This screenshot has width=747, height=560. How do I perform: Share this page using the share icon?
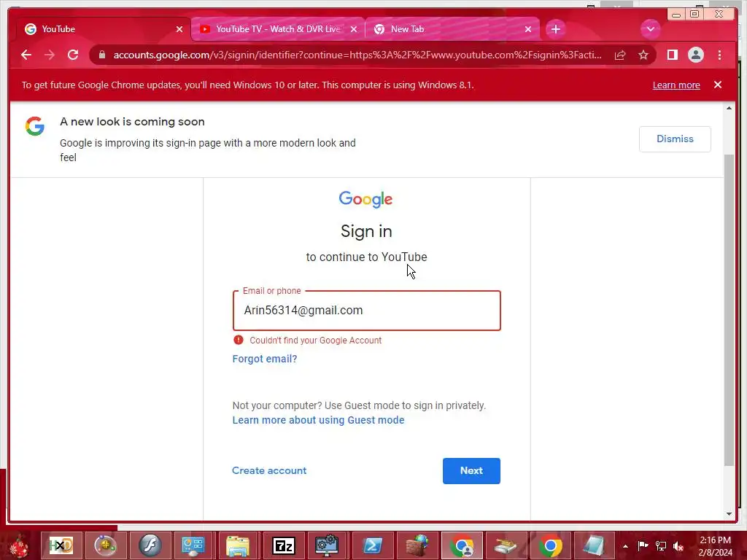pyautogui.click(x=620, y=55)
